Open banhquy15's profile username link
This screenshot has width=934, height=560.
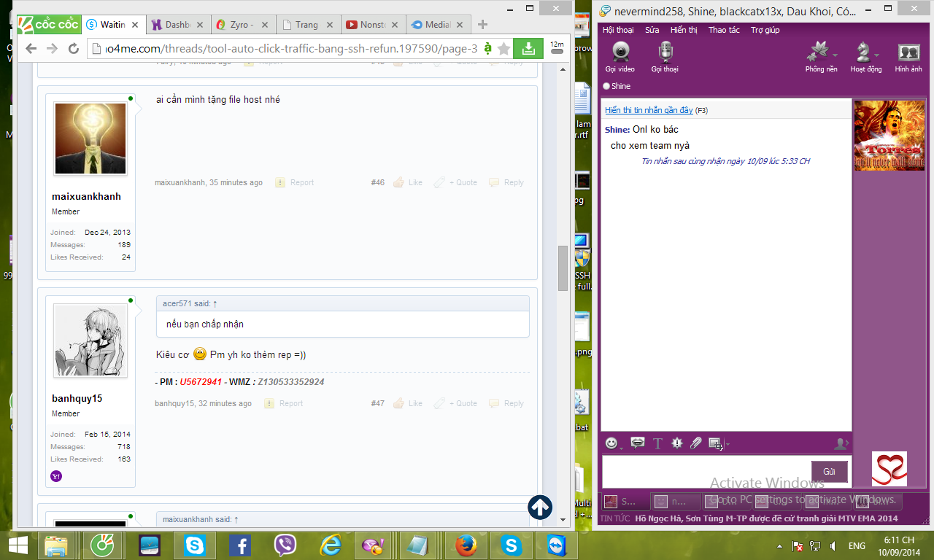click(x=77, y=399)
